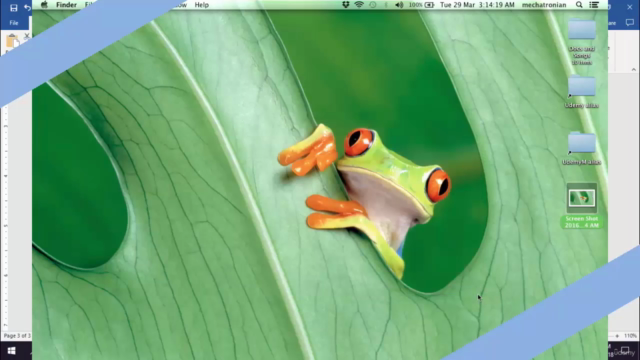The image size is (640, 360).
Task: Click the date and time Tue 29 Mar
Action: (477, 5)
